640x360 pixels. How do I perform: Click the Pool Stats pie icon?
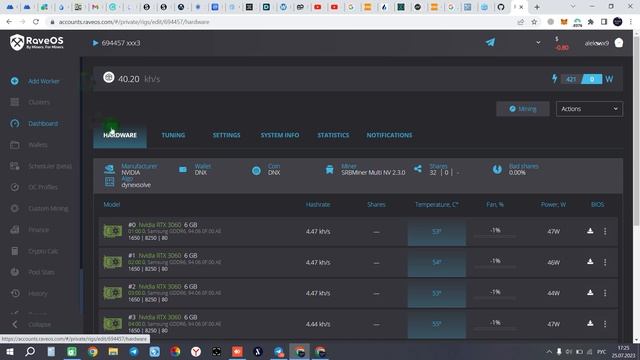pyautogui.click(x=15, y=272)
